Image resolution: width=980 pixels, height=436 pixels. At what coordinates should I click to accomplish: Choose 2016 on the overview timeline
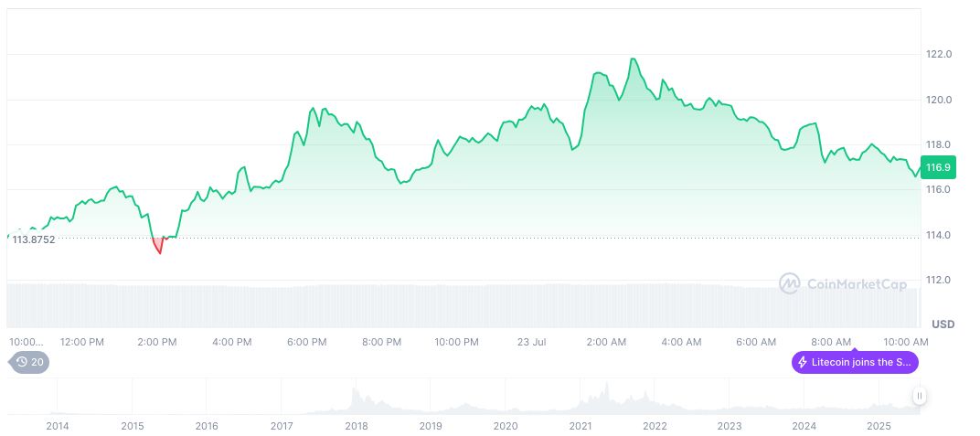(x=207, y=426)
